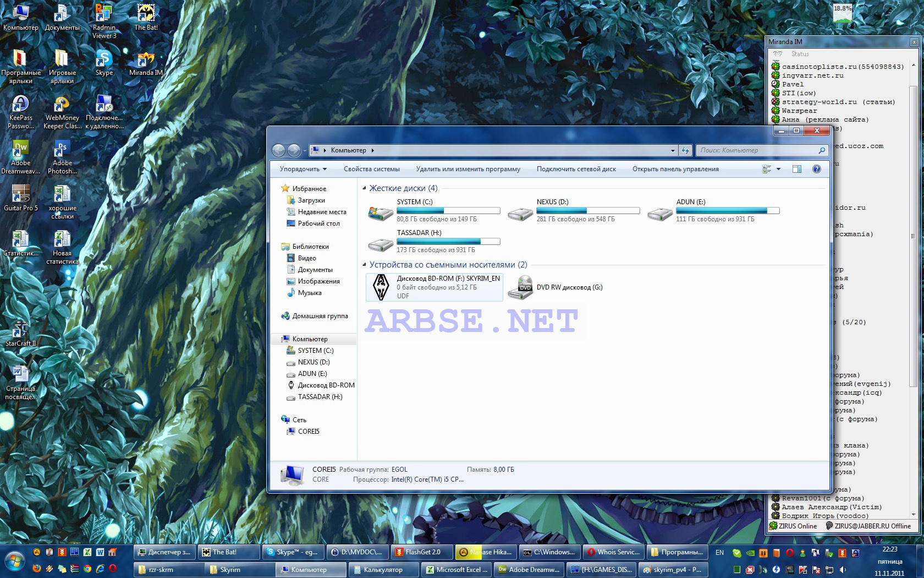Switch to Диспетчер задач taskbar button
The height and width of the screenshot is (578, 924).
pos(164,552)
